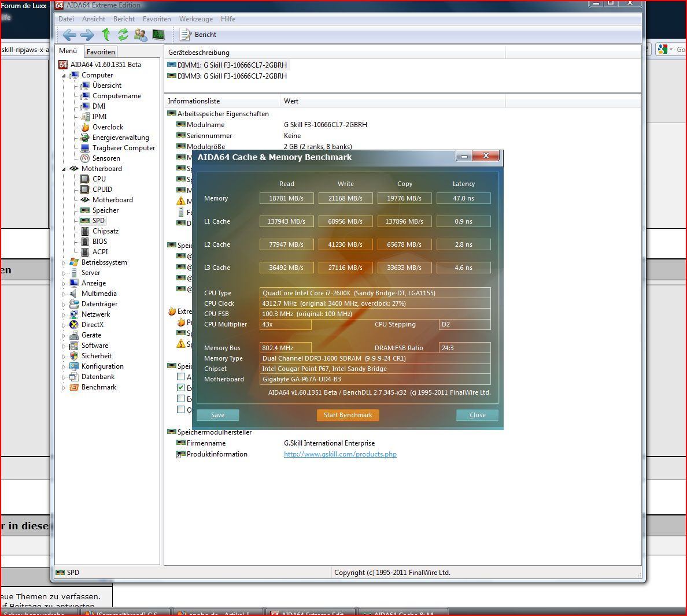Screen dimensions: 687x616
Task: Click the Geräte icon in tree
Action: pyautogui.click(x=74, y=335)
